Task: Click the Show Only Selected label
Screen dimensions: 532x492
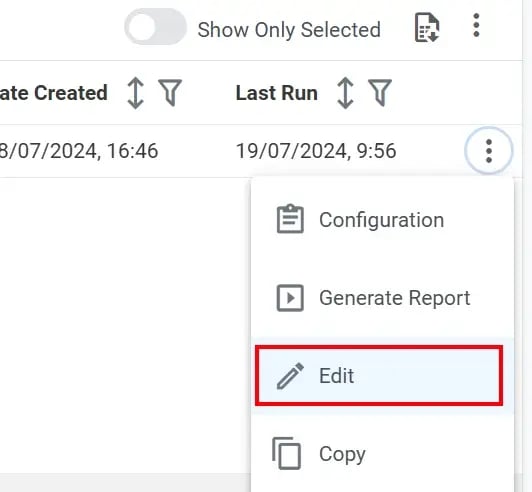Action: [289, 30]
